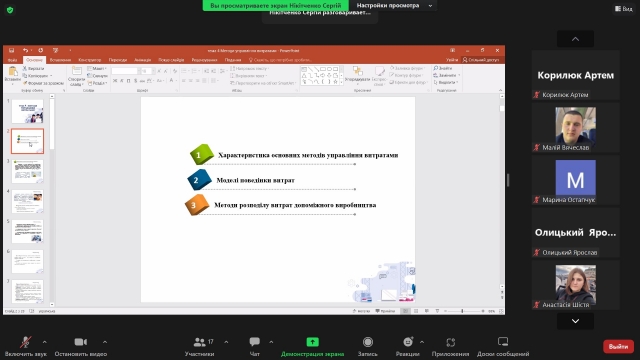Open audio options arrow beside microphone
Image resolution: width=640 pixels, height=360 pixels.
pos(44,342)
